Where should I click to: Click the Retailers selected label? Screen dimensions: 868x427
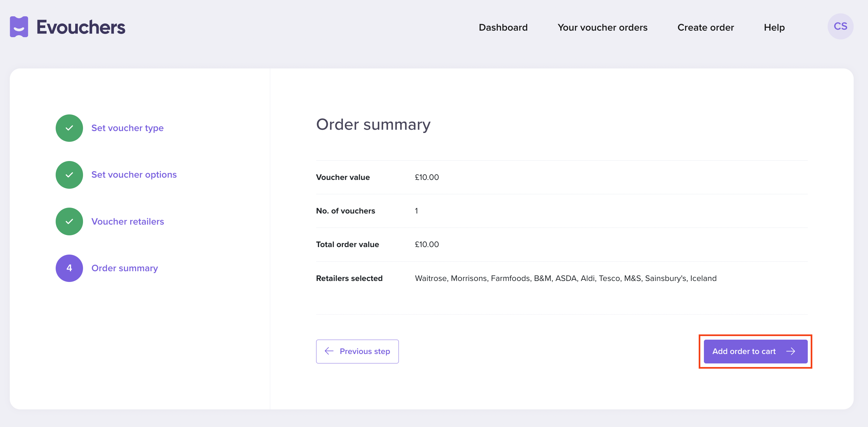[x=349, y=278]
